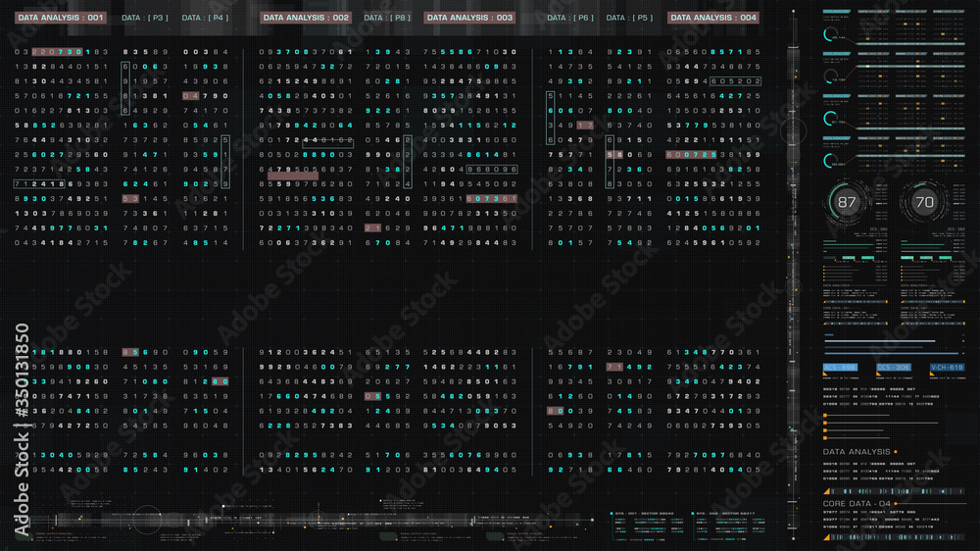Click the circular gauge reading 87
The image size is (980, 551).
point(847,202)
